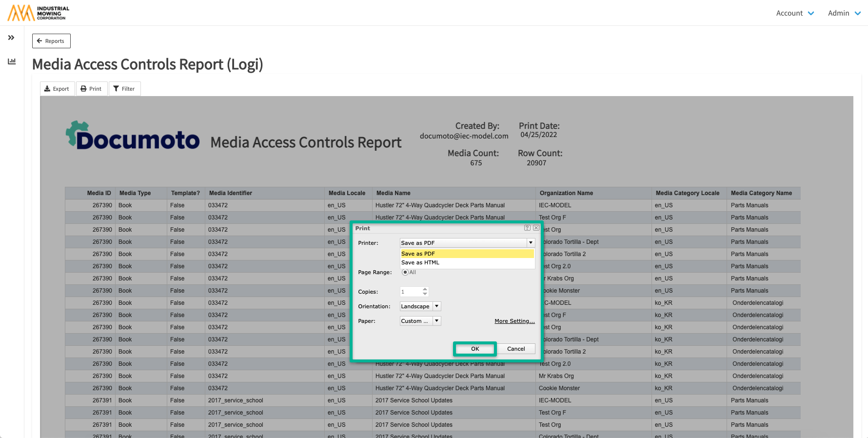
Task: Choose Save as HTML from printer list
Action: [x=420, y=262]
